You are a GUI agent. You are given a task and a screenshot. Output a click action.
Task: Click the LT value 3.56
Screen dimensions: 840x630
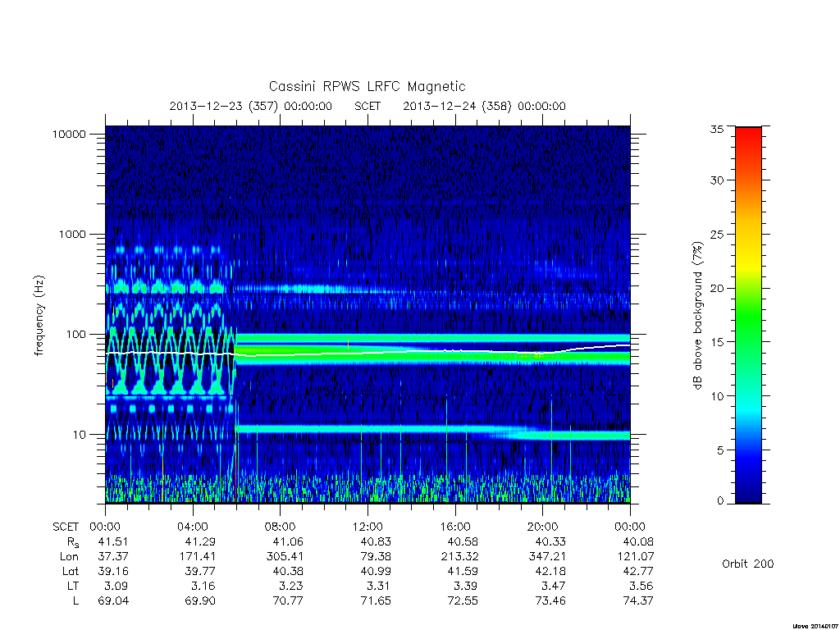(641, 586)
